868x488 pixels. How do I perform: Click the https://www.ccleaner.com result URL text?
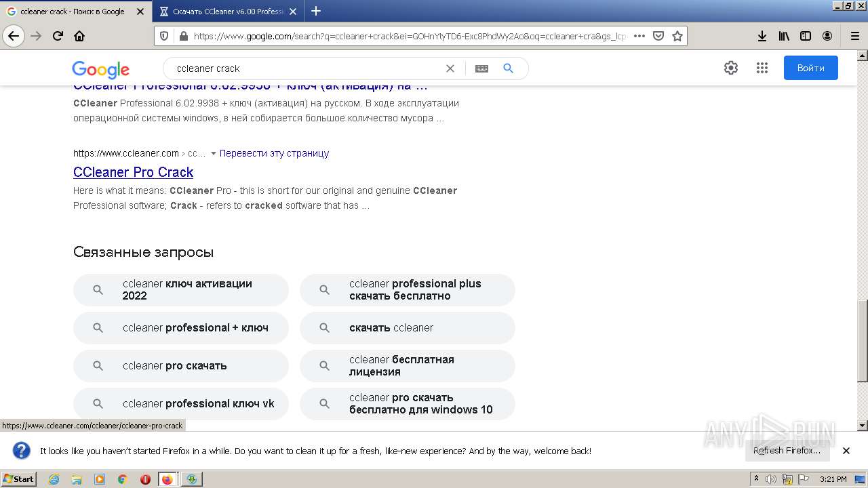pos(126,153)
